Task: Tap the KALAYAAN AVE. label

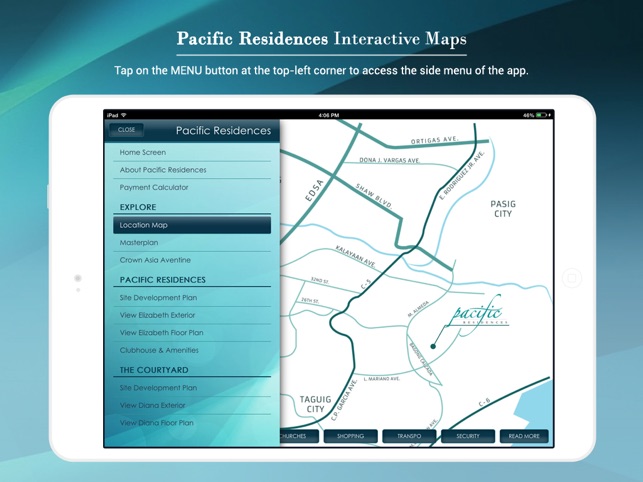Action: pos(356,257)
